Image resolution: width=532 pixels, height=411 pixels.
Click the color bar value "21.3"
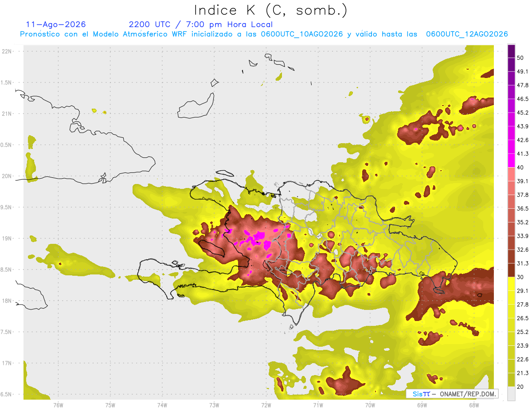pos(522,373)
